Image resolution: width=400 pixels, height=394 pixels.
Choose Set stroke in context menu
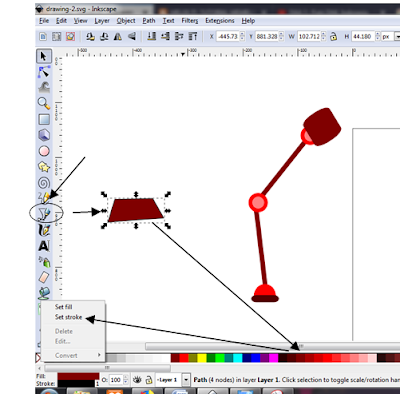[68, 317]
